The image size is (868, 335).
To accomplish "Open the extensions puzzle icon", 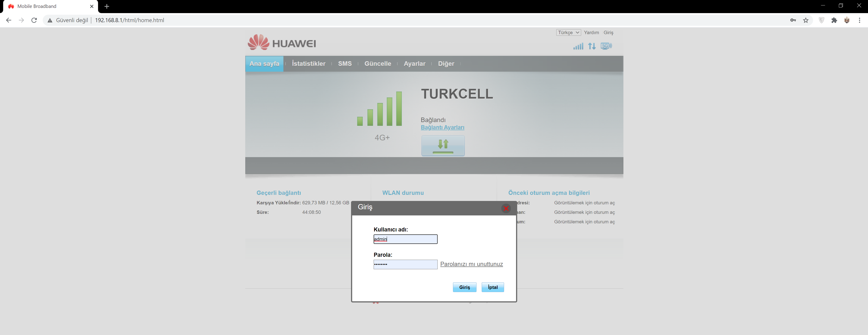I will click(x=834, y=20).
